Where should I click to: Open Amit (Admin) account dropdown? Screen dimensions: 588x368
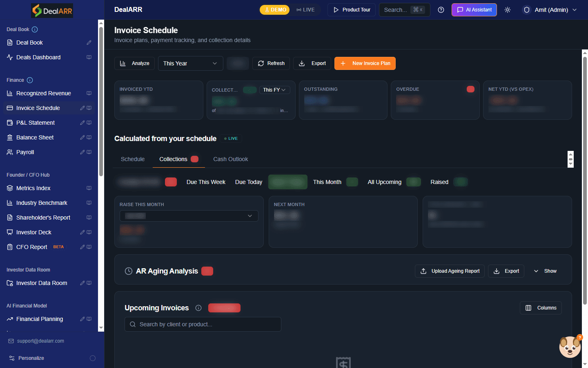click(550, 10)
